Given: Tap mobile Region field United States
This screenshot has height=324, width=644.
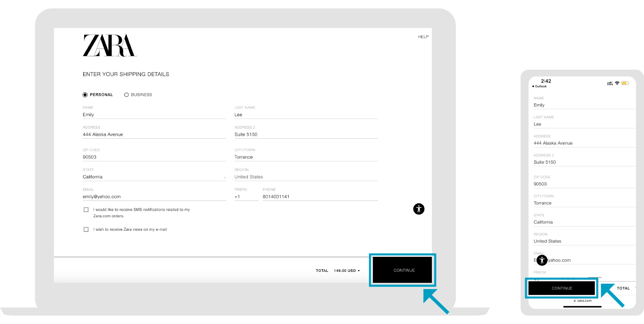Looking at the screenshot, I should pos(585,241).
